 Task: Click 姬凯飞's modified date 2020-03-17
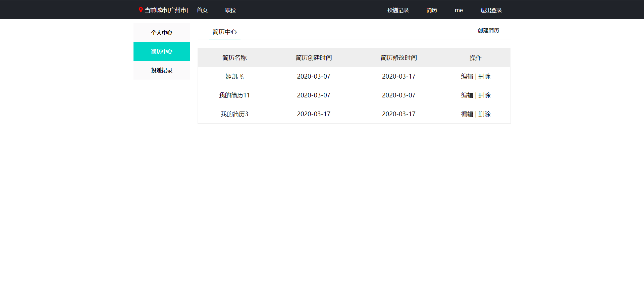coord(399,77)
